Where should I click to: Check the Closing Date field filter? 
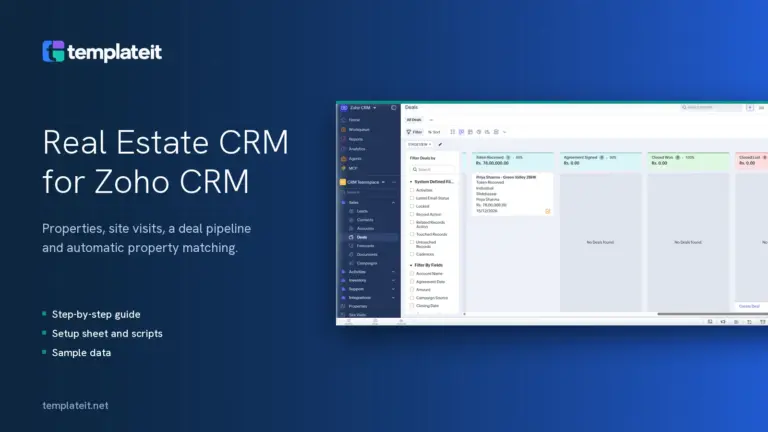pos(412,306)
